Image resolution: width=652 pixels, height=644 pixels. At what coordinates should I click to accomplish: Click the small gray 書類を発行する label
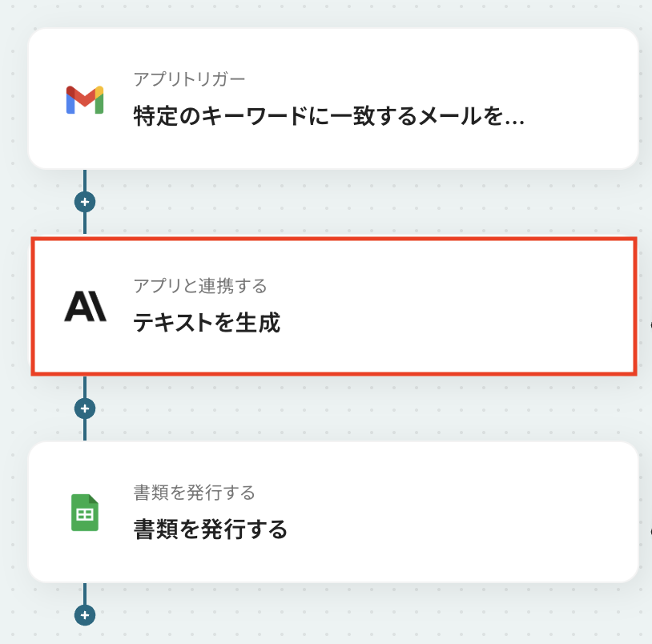(194, 492)
